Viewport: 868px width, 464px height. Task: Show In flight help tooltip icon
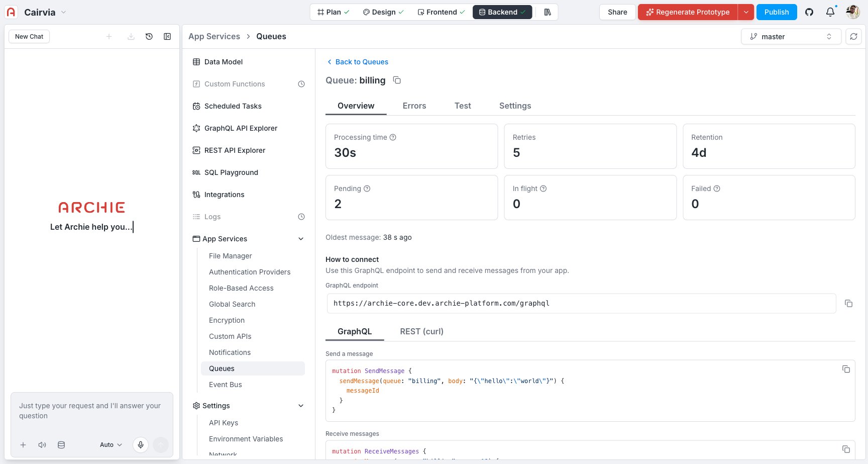543,189
